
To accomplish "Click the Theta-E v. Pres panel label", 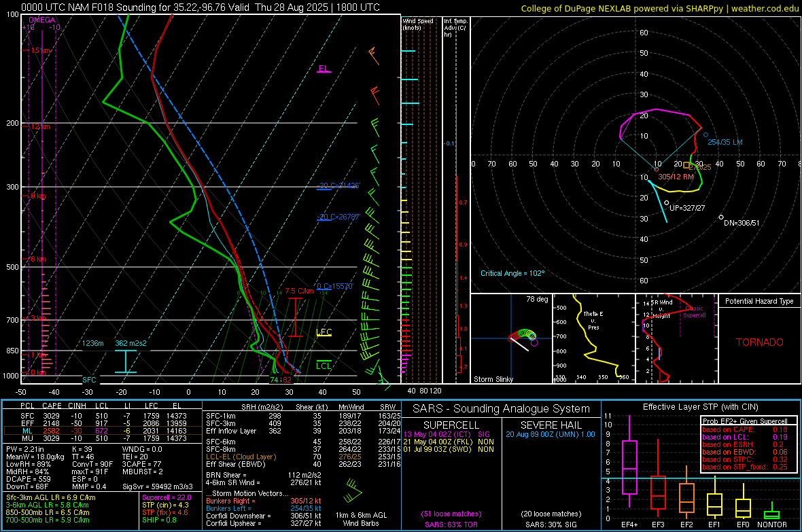I will click(593, 320).
